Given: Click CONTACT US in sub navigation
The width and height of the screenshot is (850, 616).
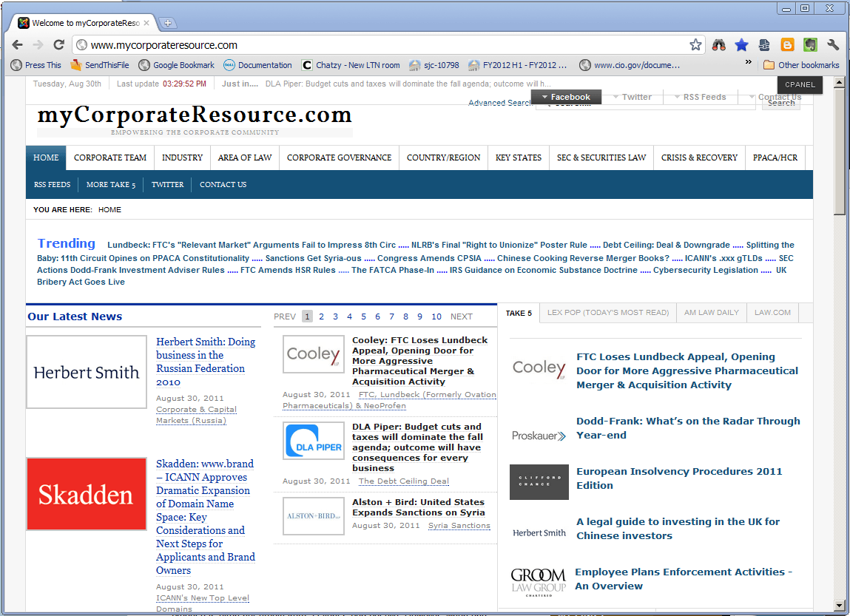Looking at the screenshot, I should [x=223, y=185].
